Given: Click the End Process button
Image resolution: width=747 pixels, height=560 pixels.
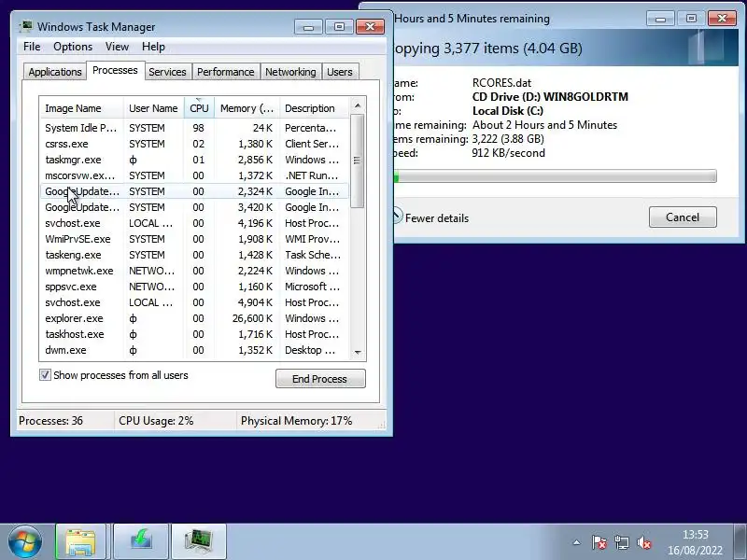Looking at the screenshot, I should point(320,379).
